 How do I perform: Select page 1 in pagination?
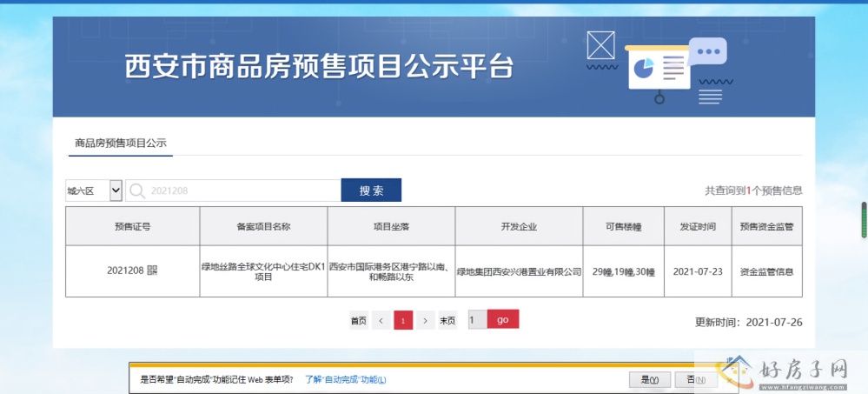pyautogui.click(x=403, y=320)
